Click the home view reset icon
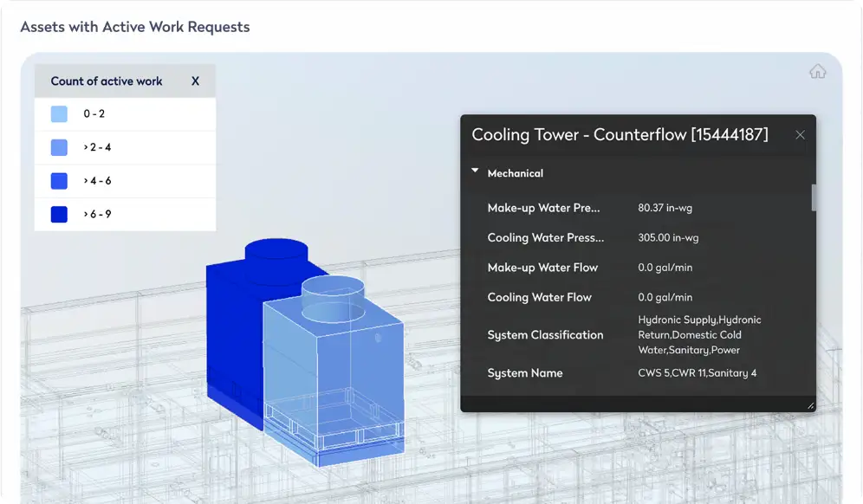Image resolution: width=863 pixels, height=504 pixels. point(817,72)
